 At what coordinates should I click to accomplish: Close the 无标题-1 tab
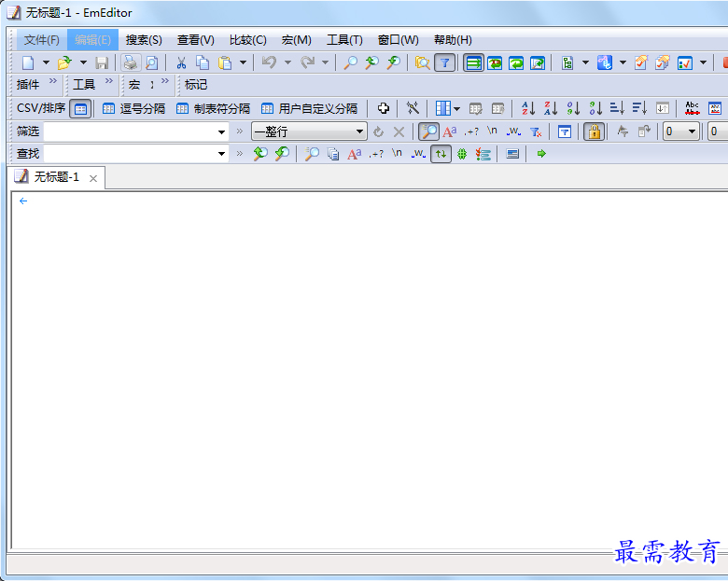[x=93, y=178]
